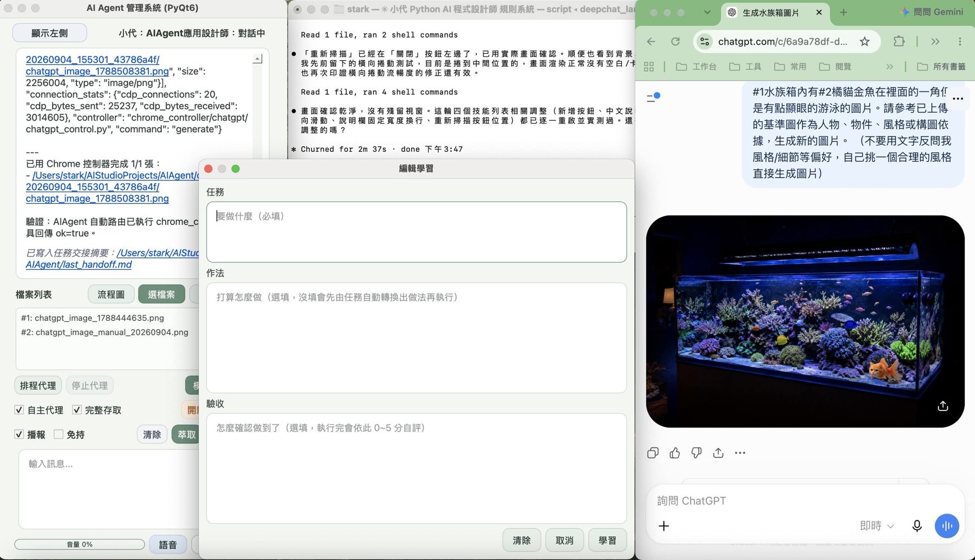Image resolution: width=975 pixels, height=560 pixels.
Task: Open the ChatGPT sidebar toggle icon
Action: click(x=653, y=97)
